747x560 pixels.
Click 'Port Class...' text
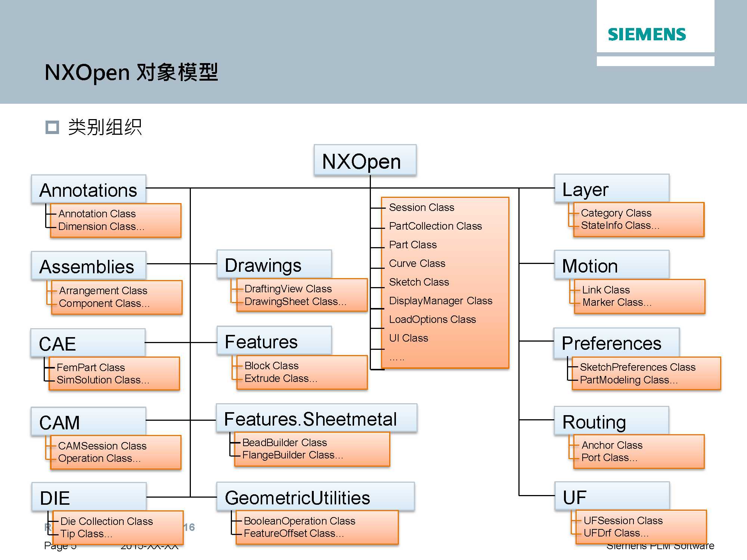(610, 457)
